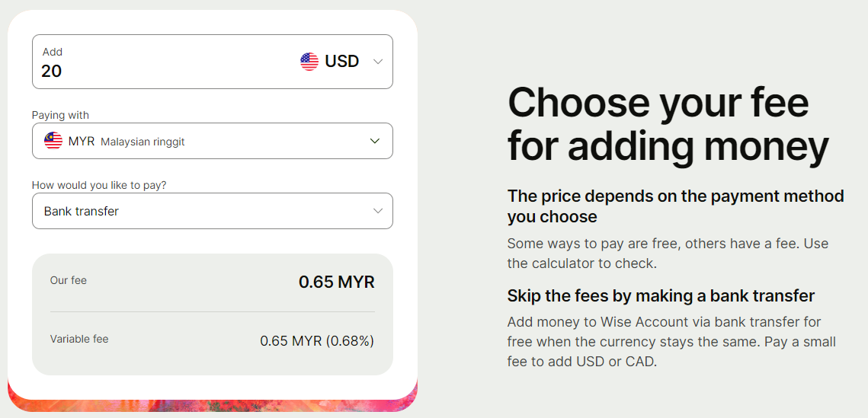Image resolution: width=868 pixels, height=418 pixels.
Task: Click the Add label above amount
Action: (53, 52)
